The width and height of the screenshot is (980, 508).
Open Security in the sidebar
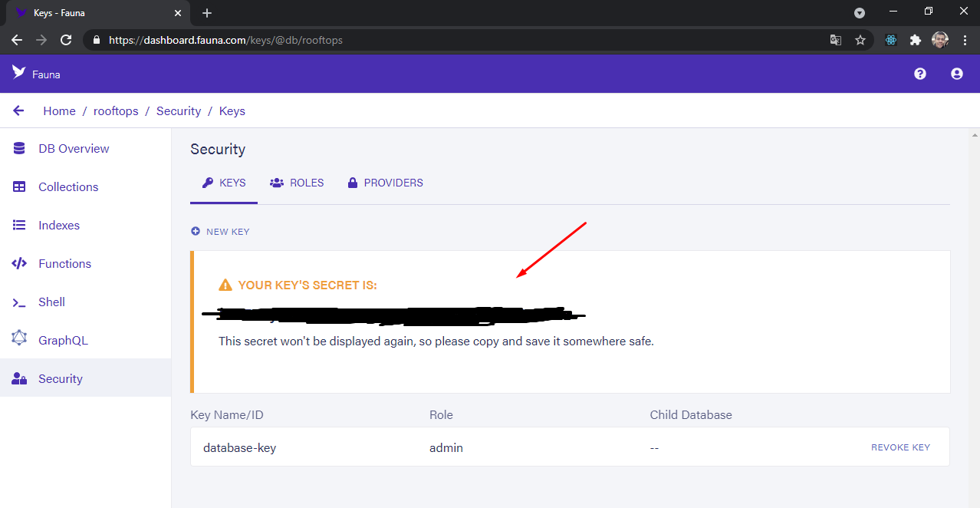85,378
